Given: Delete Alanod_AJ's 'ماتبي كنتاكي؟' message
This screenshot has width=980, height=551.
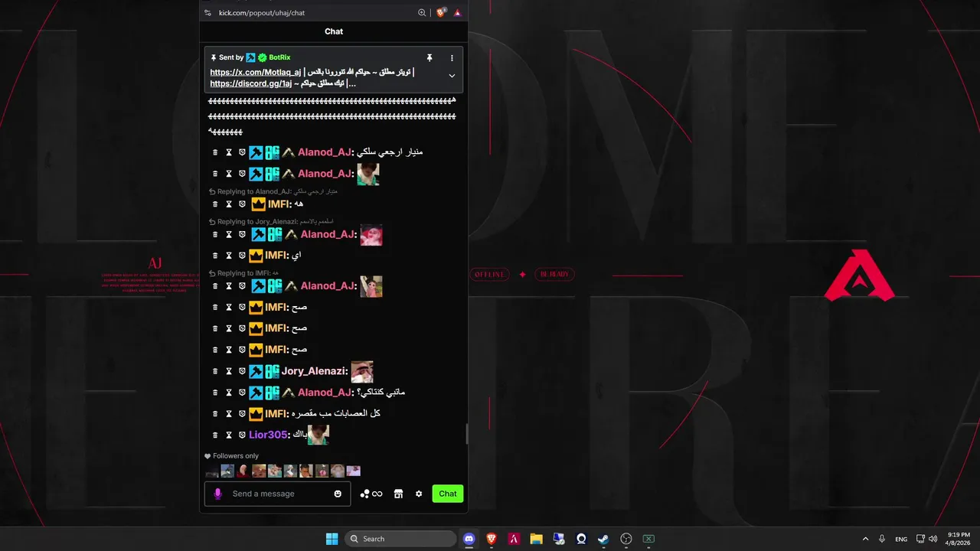Looking at the screenshot, I should coord(215,393).
